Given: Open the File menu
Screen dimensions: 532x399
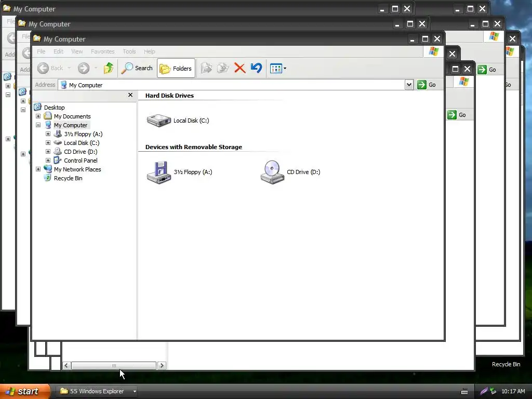Looking at the screenshot, I should pos(41,51).
